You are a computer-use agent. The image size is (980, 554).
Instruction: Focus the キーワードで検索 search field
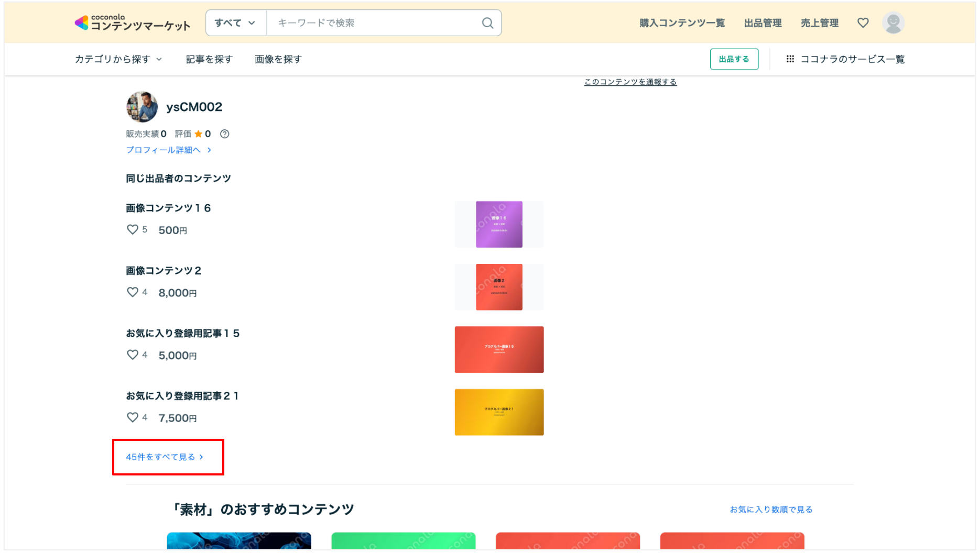373,23
